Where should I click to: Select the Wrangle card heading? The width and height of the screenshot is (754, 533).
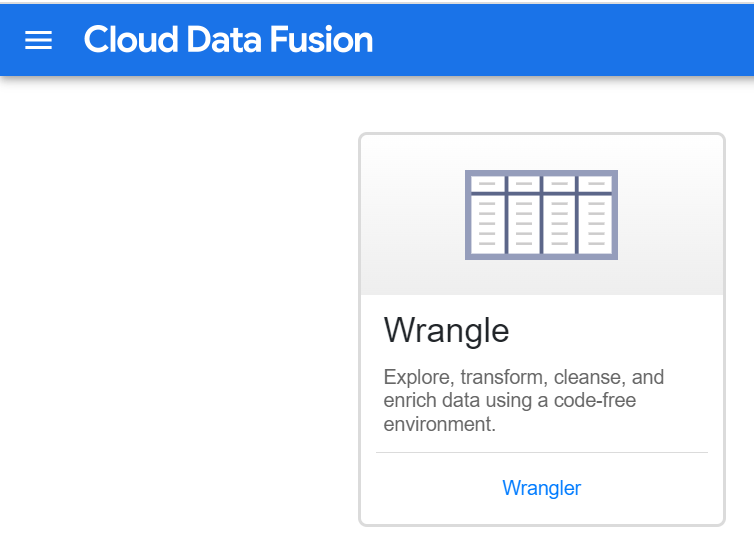click(446, 330)
